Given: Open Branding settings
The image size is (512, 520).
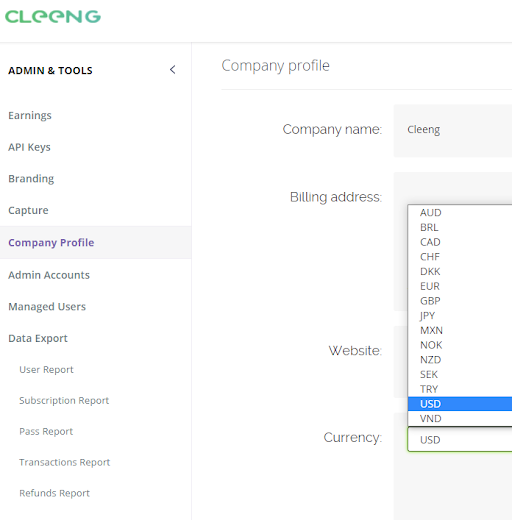Looking at the screenshot, I should (31, 179).
